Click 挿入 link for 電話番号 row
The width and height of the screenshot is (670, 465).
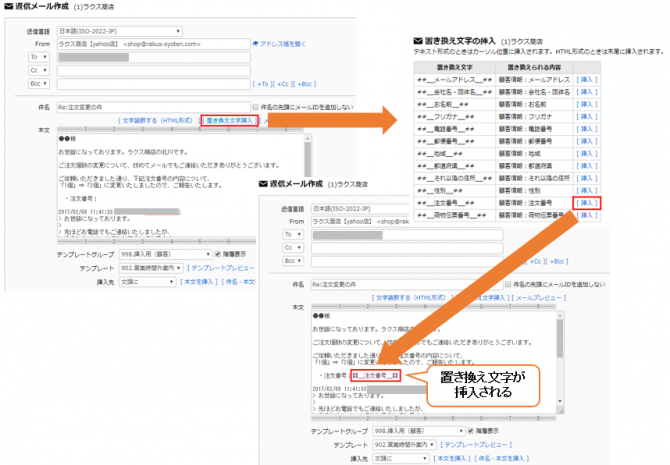(x=587, y=129)
